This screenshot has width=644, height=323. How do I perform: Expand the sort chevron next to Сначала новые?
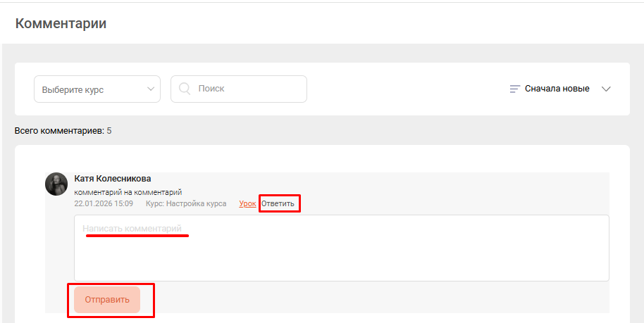pos(606,89)
